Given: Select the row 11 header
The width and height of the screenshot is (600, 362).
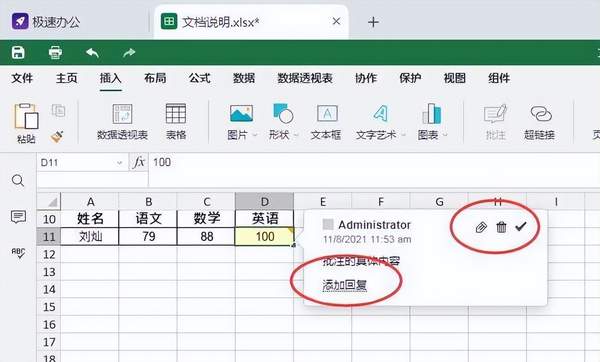Looking at the screenshot, I should 49,236.
